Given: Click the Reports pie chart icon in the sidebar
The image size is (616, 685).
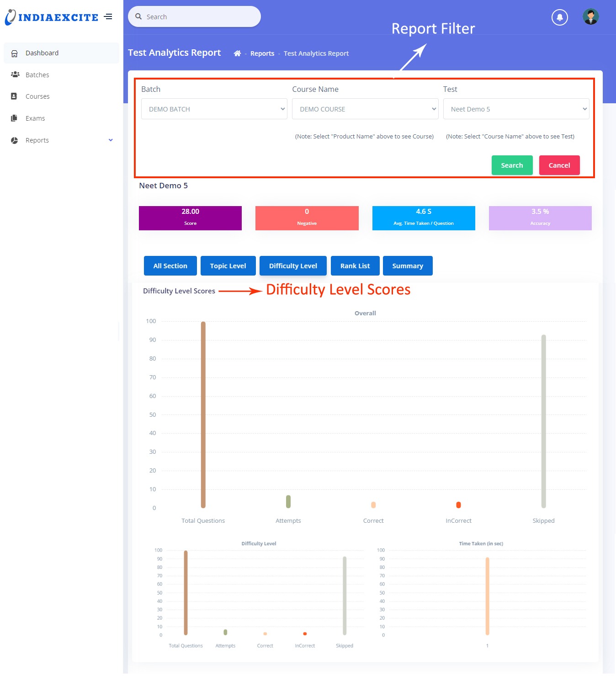Looking at the screenshot, I should coord(15,140).
